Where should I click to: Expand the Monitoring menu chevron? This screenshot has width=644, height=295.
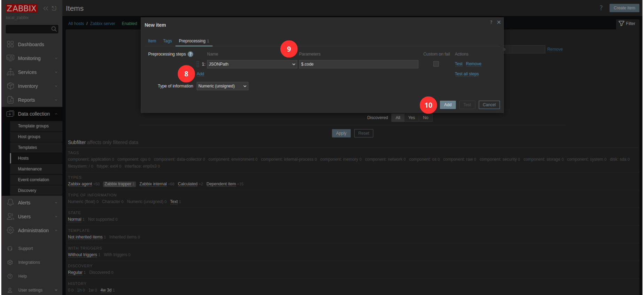click(56, 59)
